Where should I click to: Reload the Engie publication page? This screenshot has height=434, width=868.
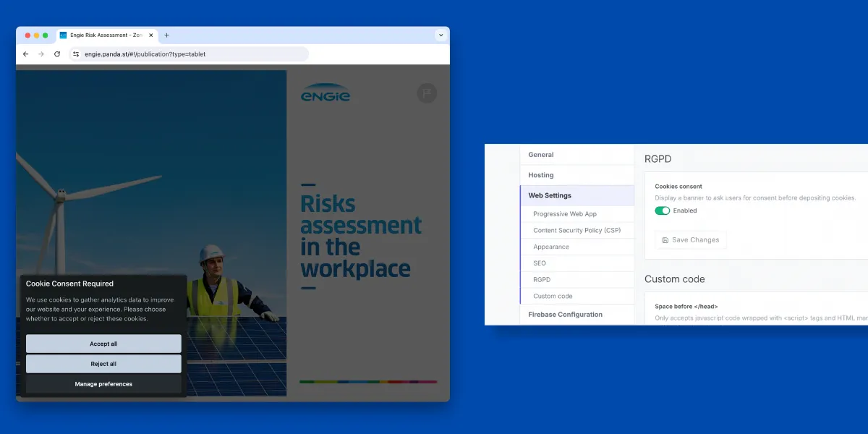pos(57,54)
